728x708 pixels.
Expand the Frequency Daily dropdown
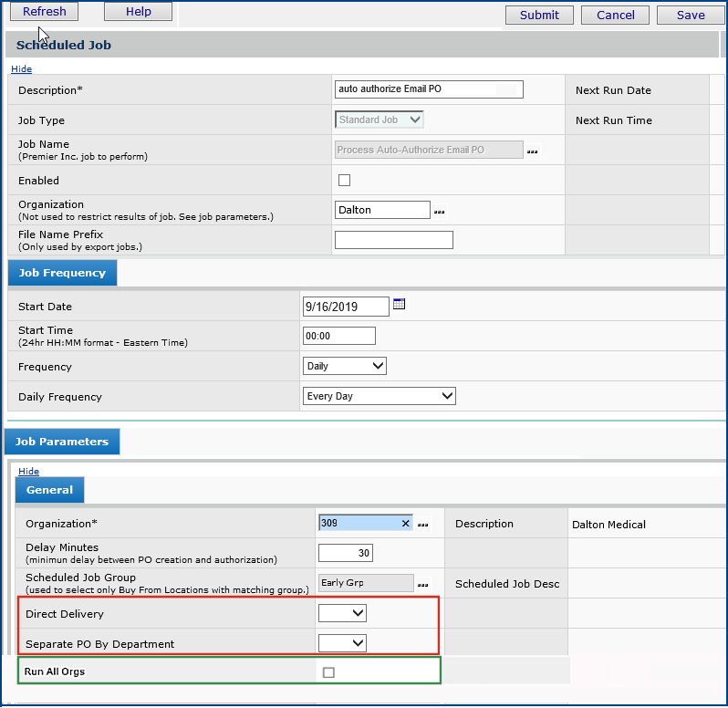pyautogui.click(x=344, y=366)
